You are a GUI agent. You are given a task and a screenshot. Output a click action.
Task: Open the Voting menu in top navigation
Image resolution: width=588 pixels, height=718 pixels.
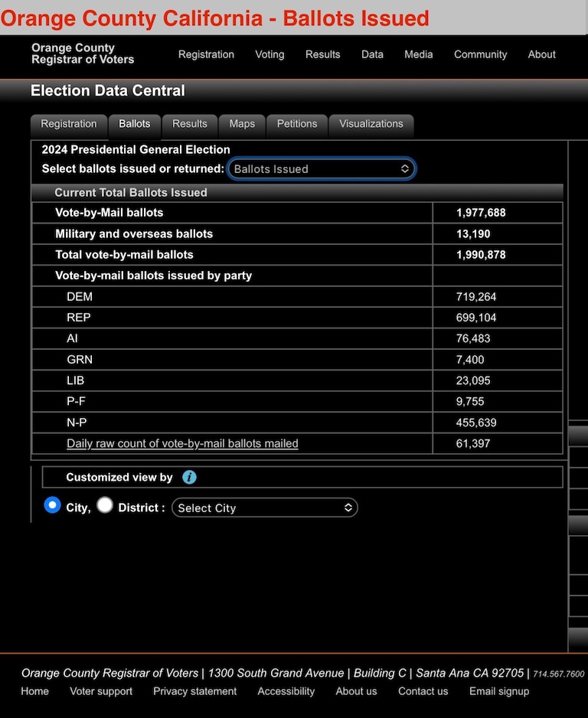coord(269,54)
